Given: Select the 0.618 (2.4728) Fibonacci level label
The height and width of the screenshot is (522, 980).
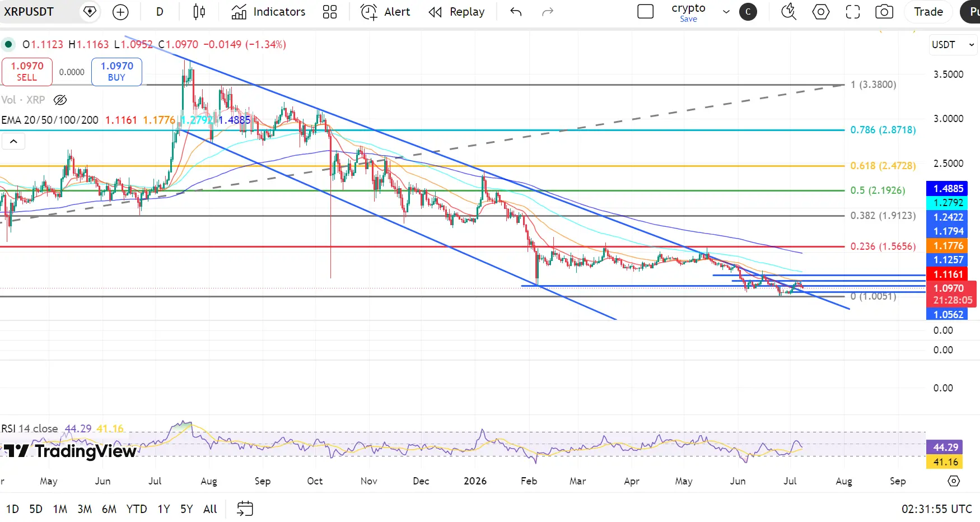Looking at the screenshot, I should tap(883, 166).
